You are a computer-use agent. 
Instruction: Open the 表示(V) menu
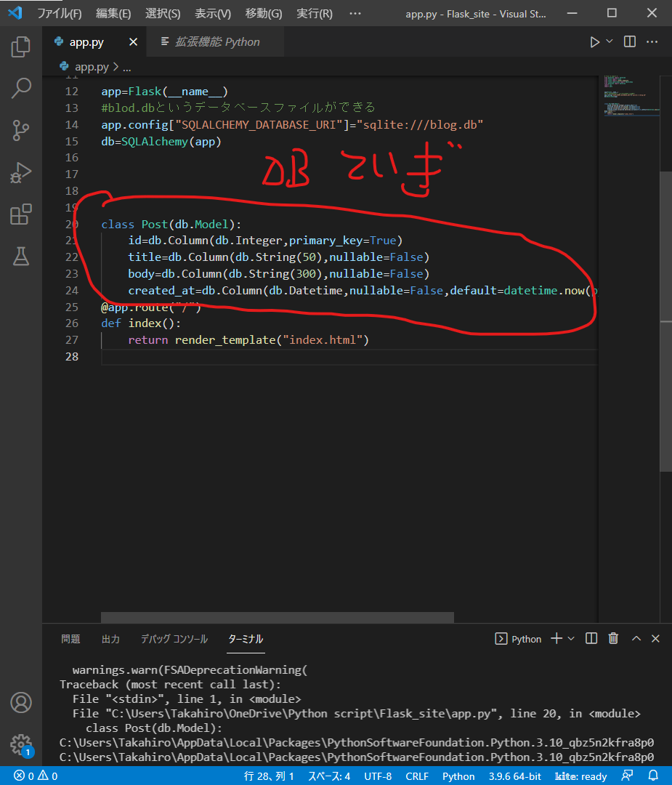pyautogui.click(x=213, y=14)
